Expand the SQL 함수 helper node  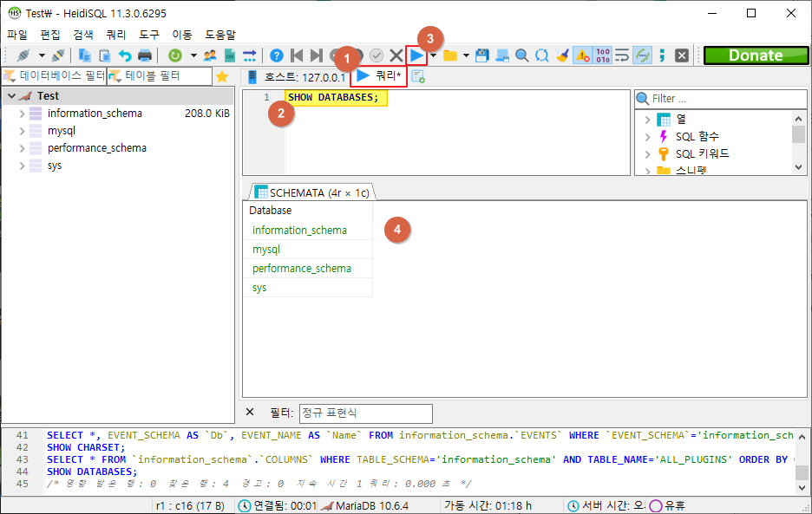pyautogui.click(x=647, y=137)
